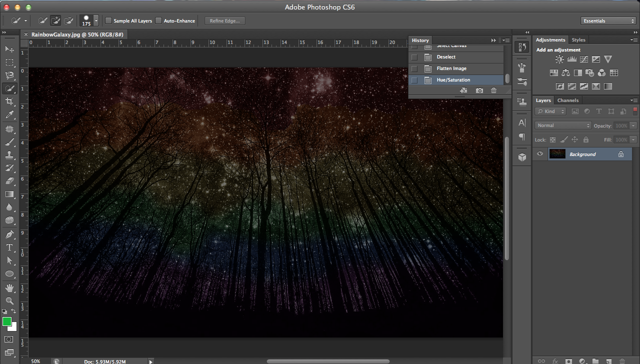Open the collapsed Character panel icon

[x=522, y=122]
